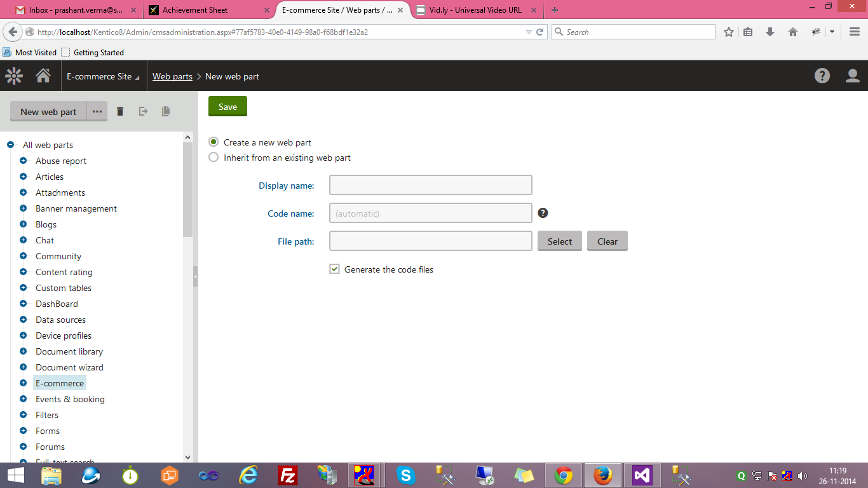Go to the Kentico home dashboard icon
Image resolution: width=868 pixels, height=488 pixels.
(43, 76)
